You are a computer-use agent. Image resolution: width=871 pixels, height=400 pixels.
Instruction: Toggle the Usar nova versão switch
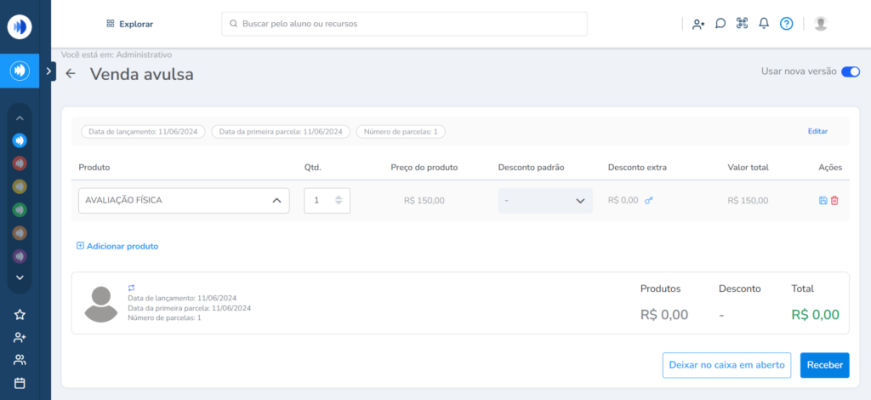coord(850,72)
